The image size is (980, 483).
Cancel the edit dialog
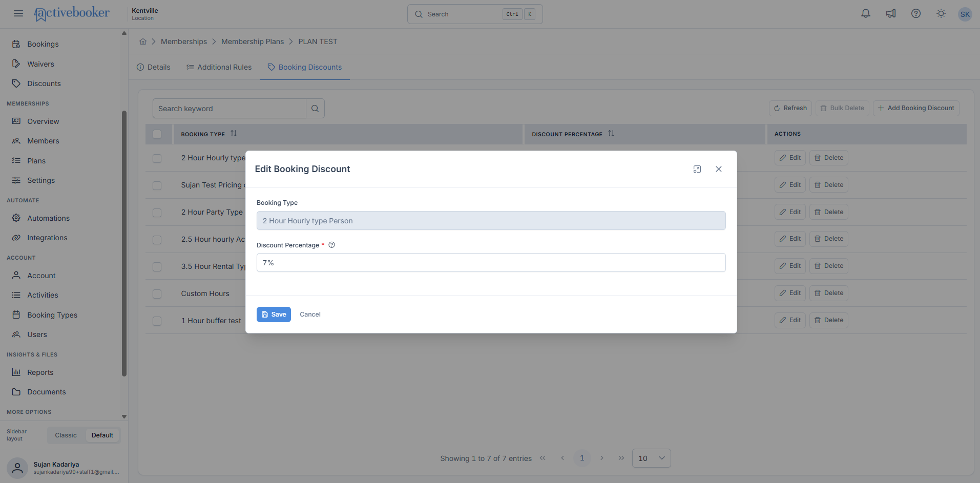[310, 314]
